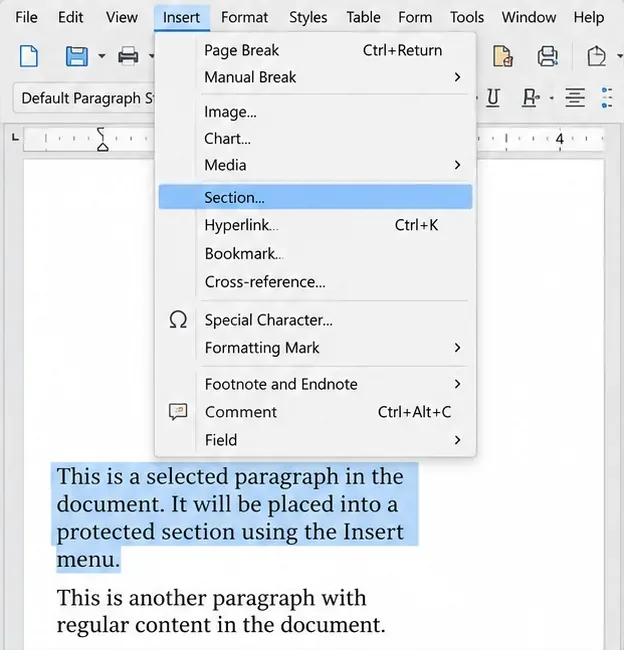The height and width of the screenshot is (650, 624).
Task: Choose Page Break from Insert menu
Action: pos(315,51)
